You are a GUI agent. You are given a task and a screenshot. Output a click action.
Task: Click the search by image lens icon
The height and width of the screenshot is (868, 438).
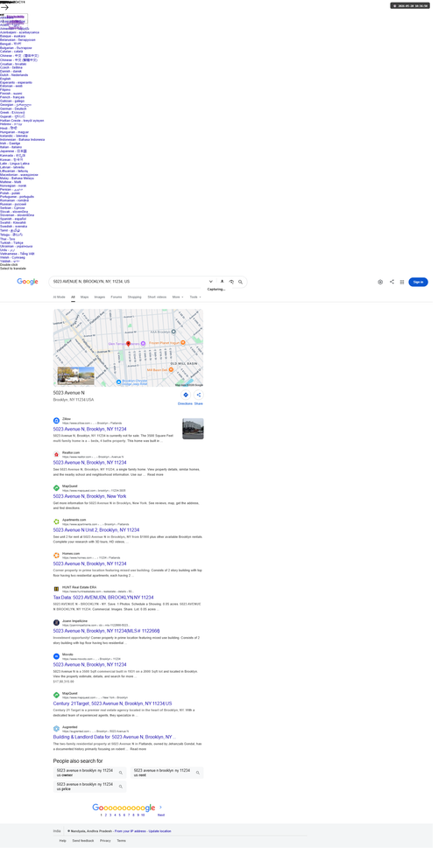(x=231, y=282)
